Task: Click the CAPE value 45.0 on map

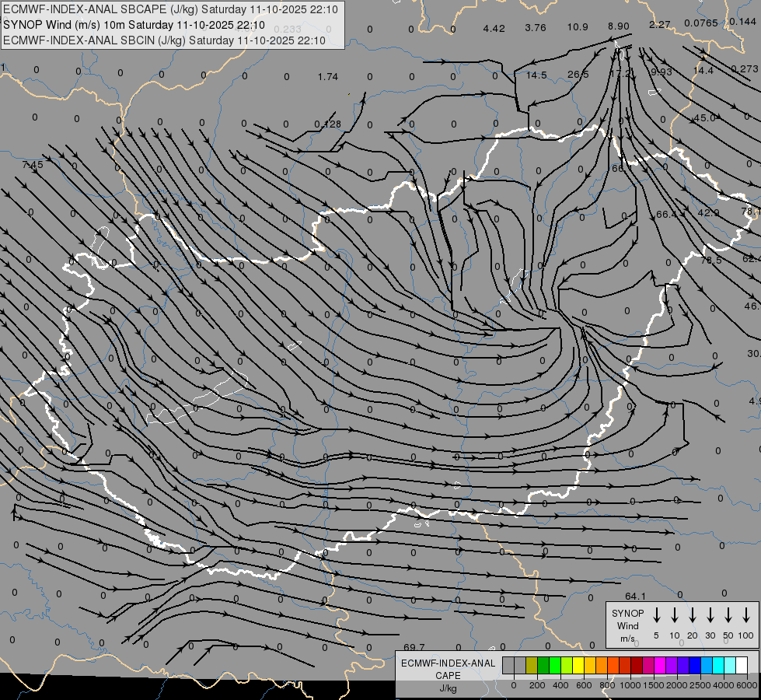Action: click(704, 118)
